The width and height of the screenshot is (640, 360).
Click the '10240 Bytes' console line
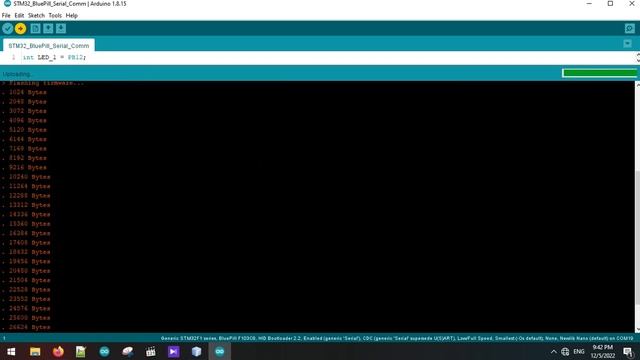pos(29,177)
